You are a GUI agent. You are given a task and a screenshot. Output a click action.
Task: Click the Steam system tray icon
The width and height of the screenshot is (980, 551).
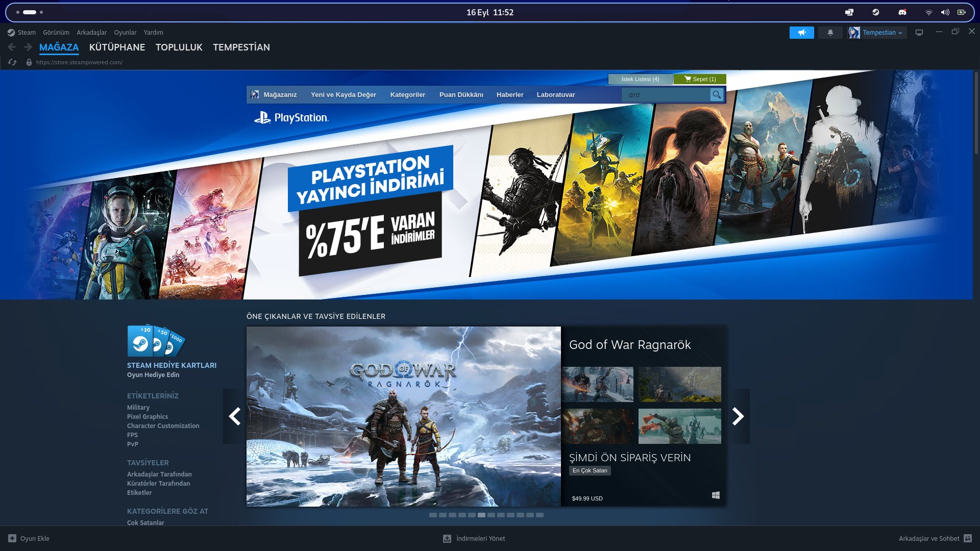point(875,12)
